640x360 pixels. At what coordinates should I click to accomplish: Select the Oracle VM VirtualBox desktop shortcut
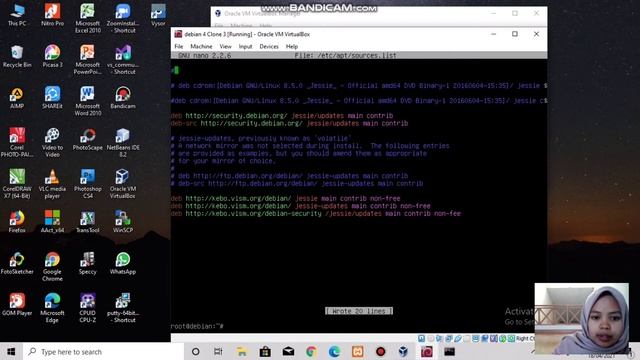[123, 184]
